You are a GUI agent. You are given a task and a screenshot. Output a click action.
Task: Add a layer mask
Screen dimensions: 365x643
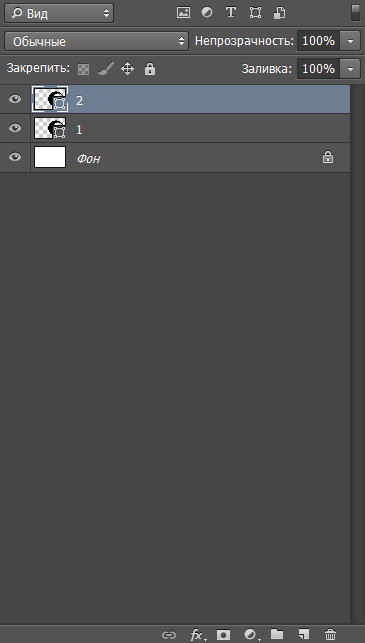pyautogui.click(x=224, y=634)
